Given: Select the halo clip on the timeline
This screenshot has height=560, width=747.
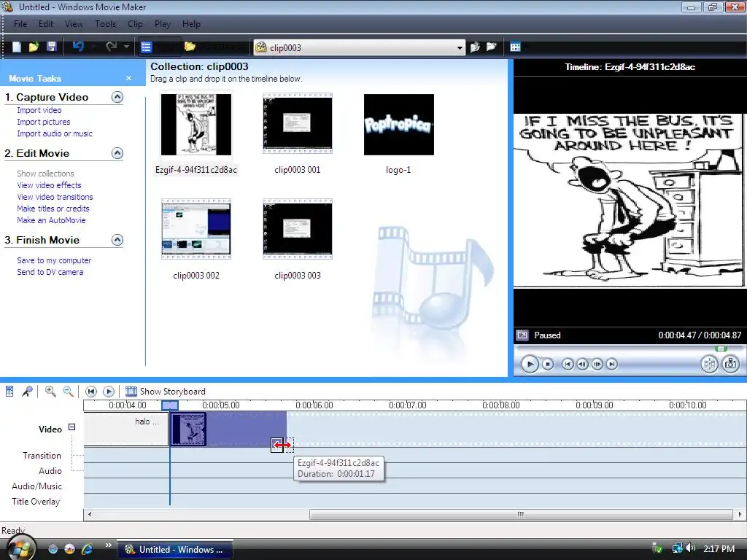Looking at the screenshot, I should [126, 429].
